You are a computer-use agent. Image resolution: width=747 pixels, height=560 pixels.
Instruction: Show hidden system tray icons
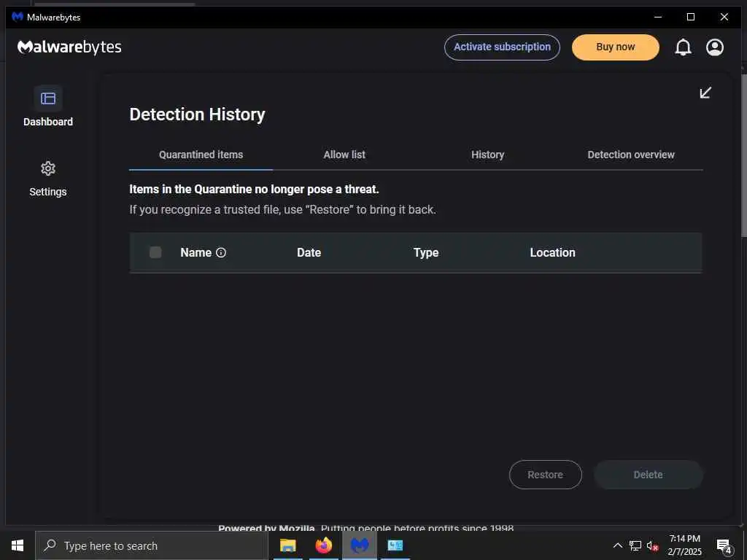point(617,545)
